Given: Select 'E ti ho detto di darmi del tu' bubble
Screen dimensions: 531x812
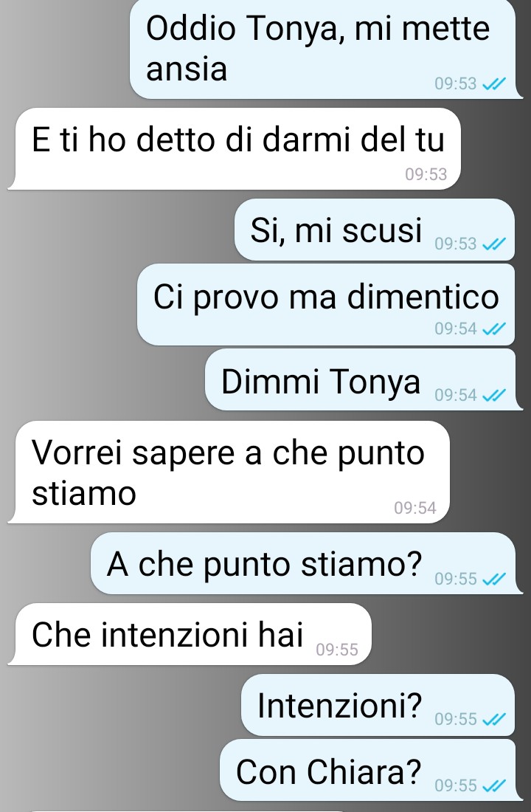Looking at the screenshot, I should pyautogui.click(x=234, y=148).
